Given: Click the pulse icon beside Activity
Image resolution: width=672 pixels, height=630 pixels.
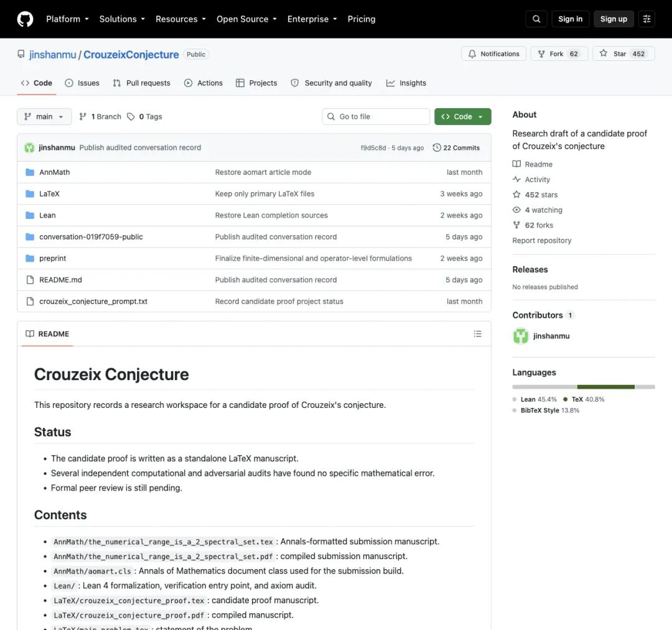Looking at the screenshot, I should coord(516,180).
